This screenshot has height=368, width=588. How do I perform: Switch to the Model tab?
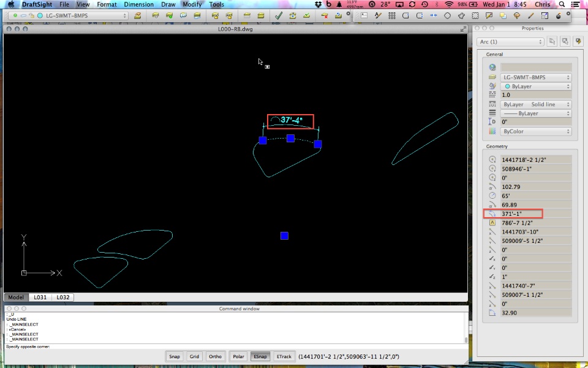pyautogui.click(x=16, y=297)
